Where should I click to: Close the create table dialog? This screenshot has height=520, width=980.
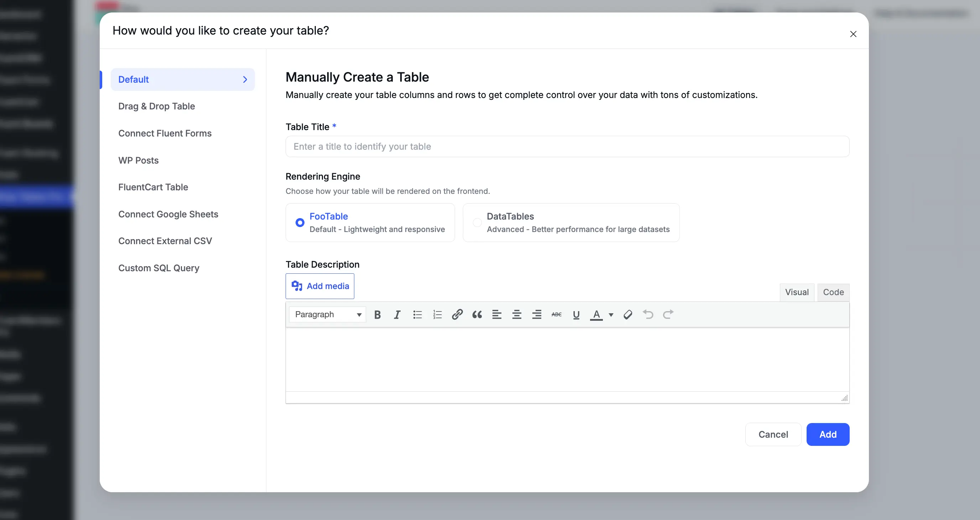(x=853, y=34)
